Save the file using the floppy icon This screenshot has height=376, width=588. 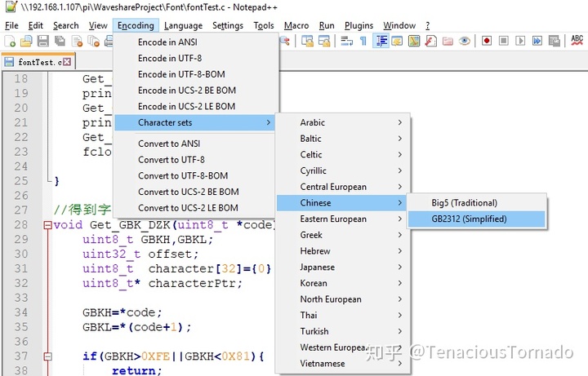tap(43, 41)
